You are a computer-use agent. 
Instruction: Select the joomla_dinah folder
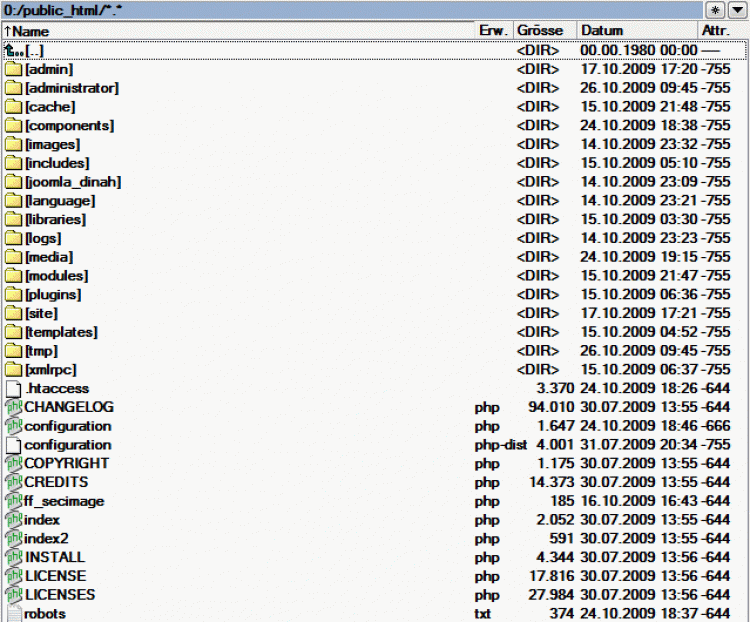pos(73,182)
